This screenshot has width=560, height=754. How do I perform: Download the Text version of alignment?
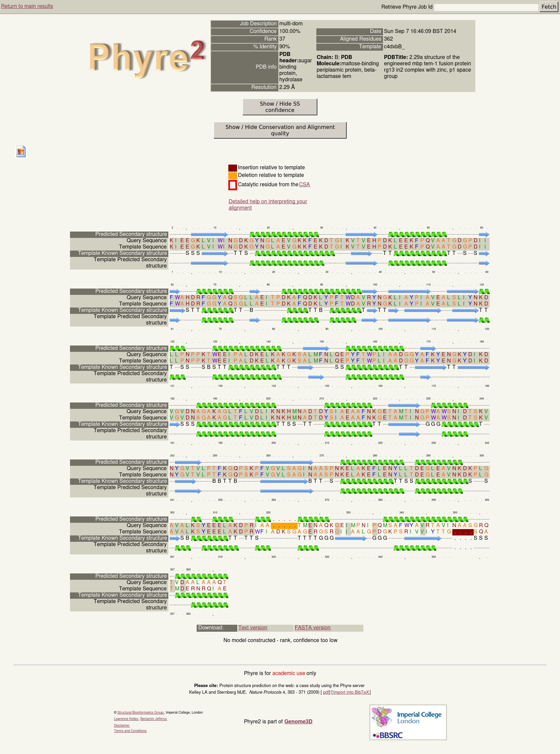coord(253,628)
